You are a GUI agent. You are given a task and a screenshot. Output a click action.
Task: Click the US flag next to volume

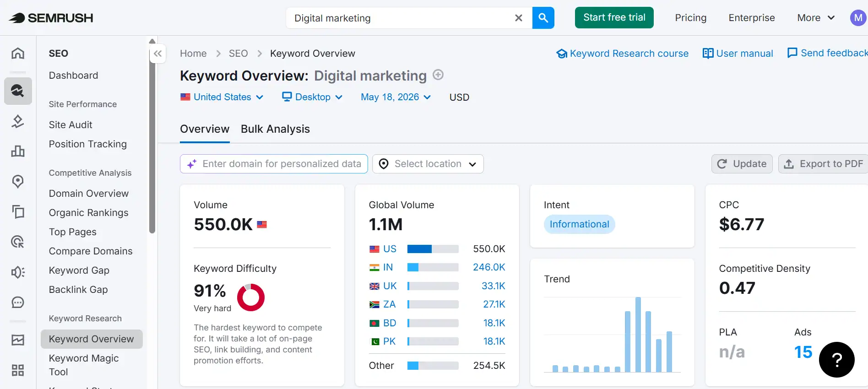pyautogui.click(x=262, y=225)
